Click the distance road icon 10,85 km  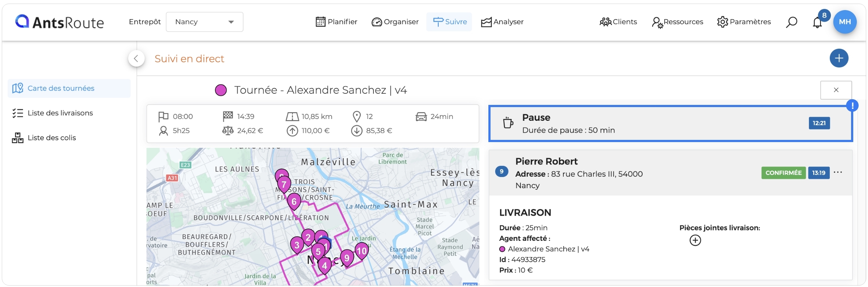pyautogui.click(x=292, y=116)
